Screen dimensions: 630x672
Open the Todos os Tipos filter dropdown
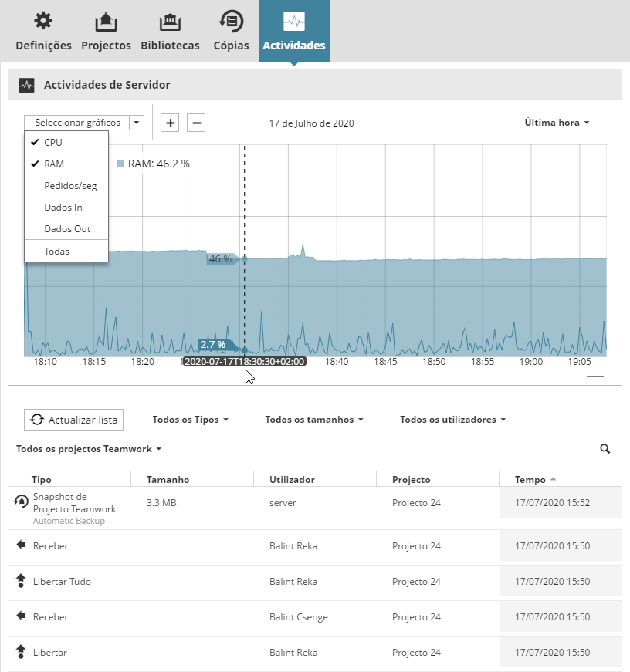click(191, 420)
